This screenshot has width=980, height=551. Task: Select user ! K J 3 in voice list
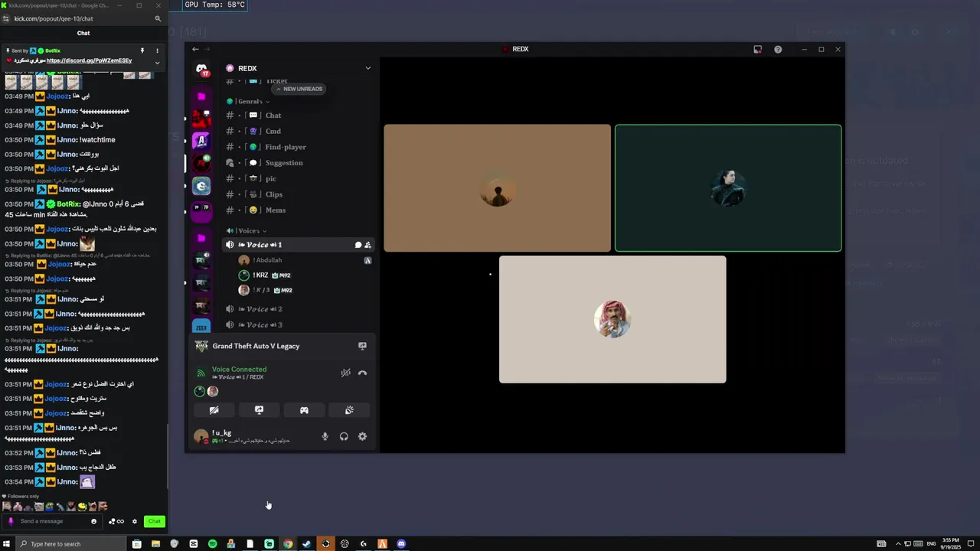[305, 290]
